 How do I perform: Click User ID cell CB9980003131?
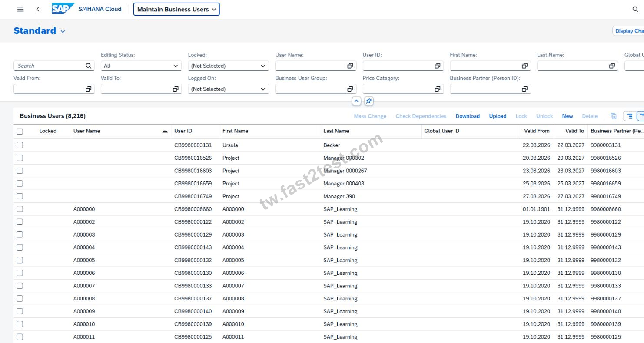[193, 145]
